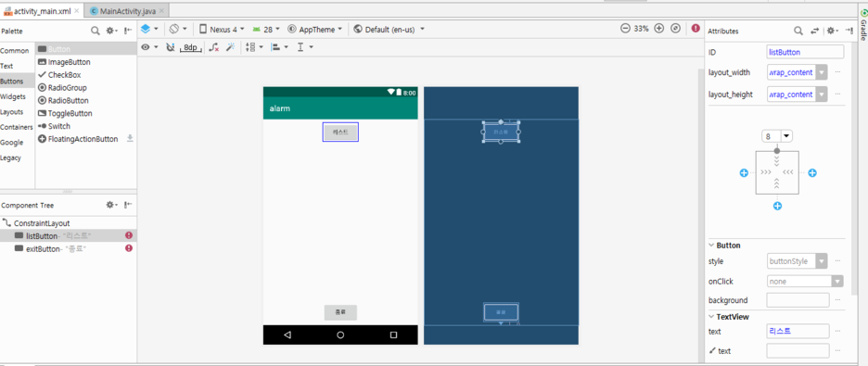Open the guidelines dropdown
This screenshot has height=366, width=868.
[305, 47]
